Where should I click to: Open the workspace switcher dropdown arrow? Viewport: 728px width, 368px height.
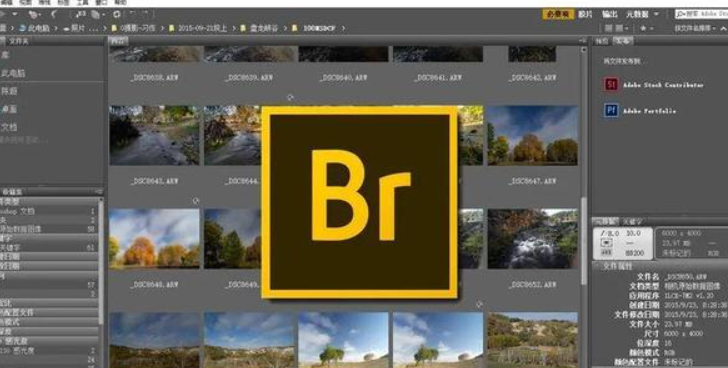click(656, 14)
